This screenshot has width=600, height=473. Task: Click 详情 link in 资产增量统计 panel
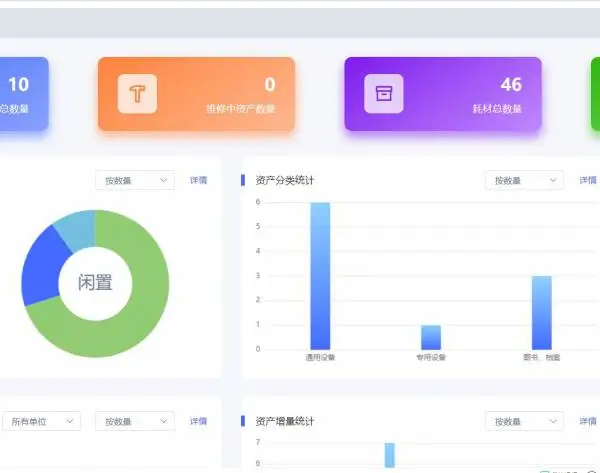[x=588, y=421]
